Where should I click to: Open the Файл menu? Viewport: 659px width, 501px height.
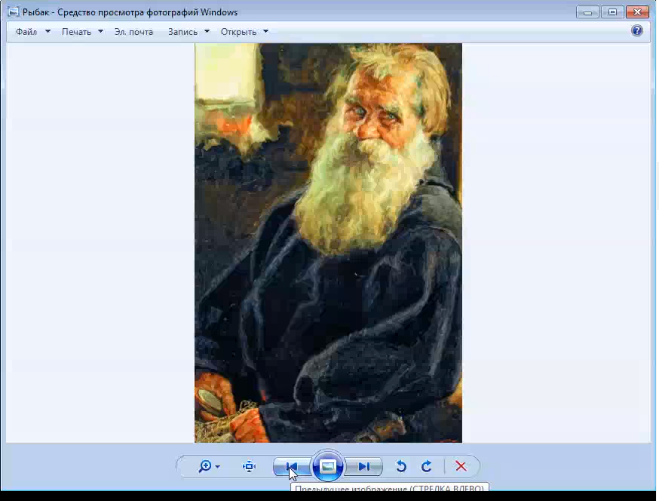click(x=32, y=32)
